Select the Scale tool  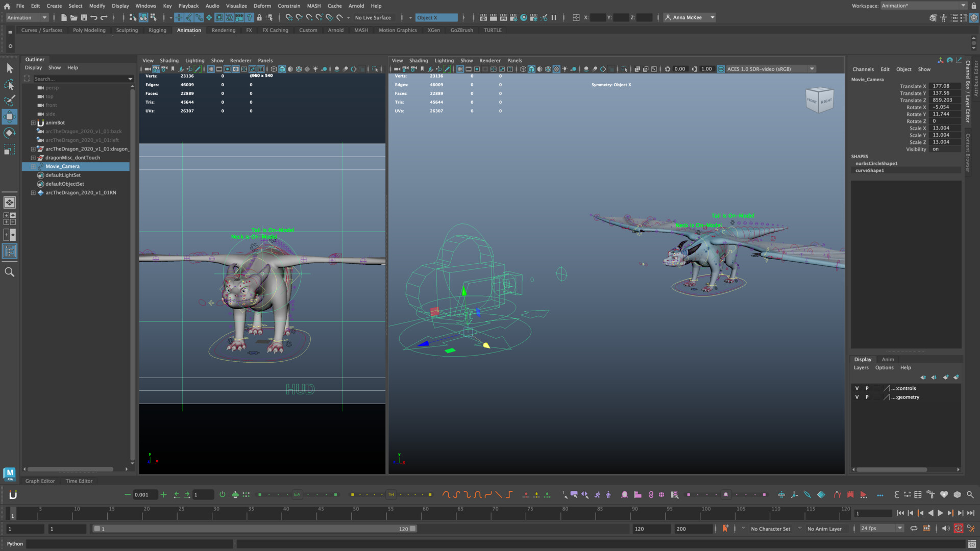(x=10, y=150)
